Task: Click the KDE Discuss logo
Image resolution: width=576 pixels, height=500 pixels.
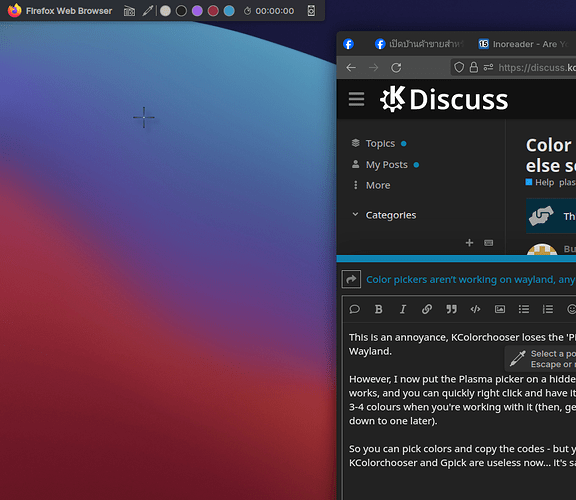Action: point(444,99)
